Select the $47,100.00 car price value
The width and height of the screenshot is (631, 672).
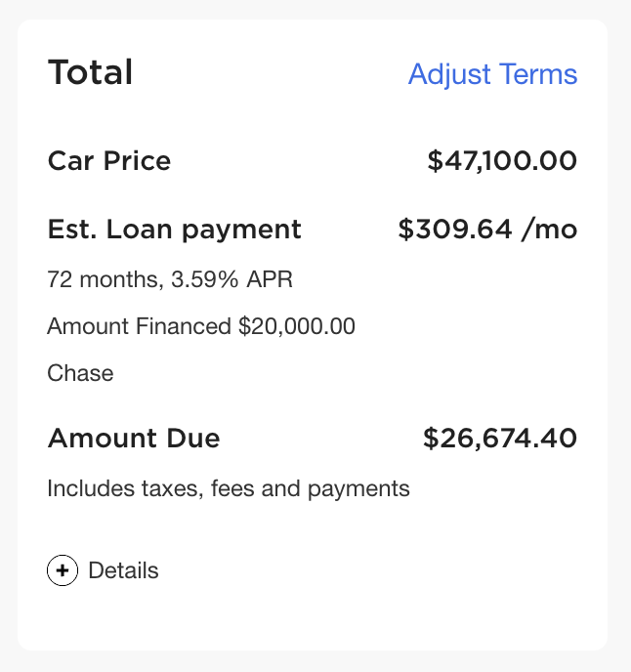pos(502,161)
